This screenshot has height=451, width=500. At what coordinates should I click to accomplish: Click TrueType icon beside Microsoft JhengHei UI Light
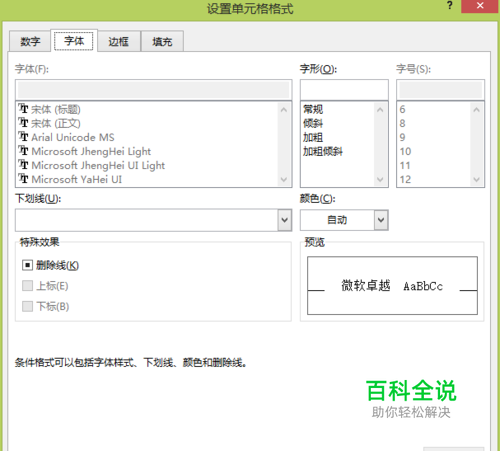pyautogui.click(x=23, y=165)
